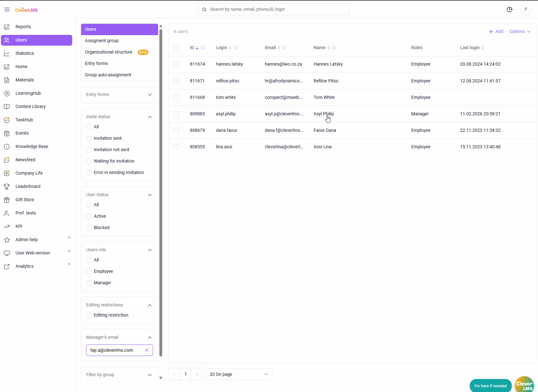Check the Invitation sent checkbox
The width and height of the screenshot is (538, 392).
[89, 138]
